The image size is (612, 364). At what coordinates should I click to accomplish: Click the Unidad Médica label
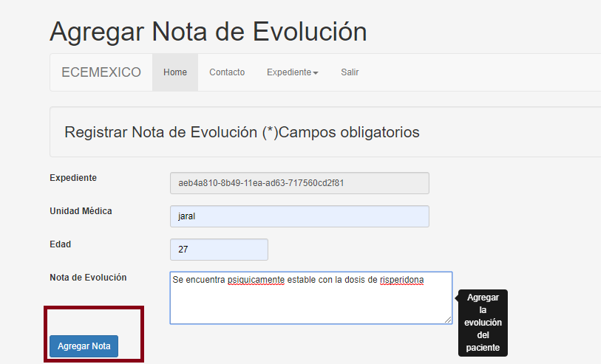point(81,211)
